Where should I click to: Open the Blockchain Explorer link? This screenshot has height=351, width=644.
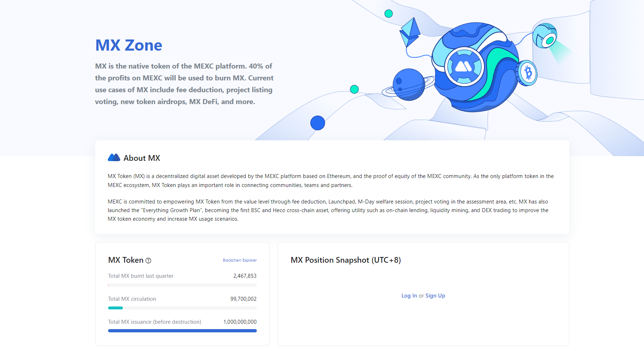coord(240,260)
